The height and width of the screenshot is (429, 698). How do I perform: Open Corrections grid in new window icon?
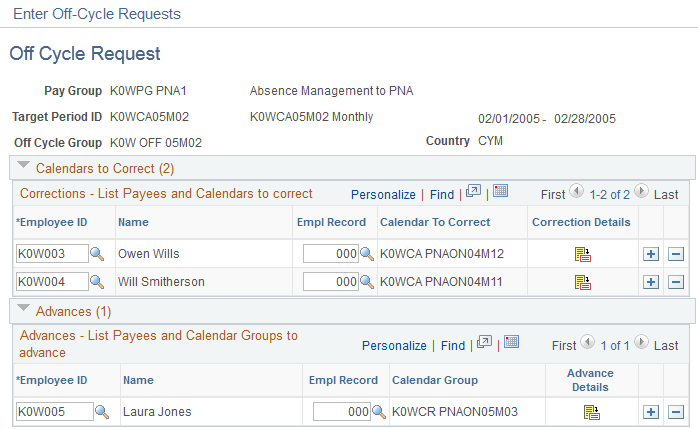pyautogui.click(x=473, y=191)
